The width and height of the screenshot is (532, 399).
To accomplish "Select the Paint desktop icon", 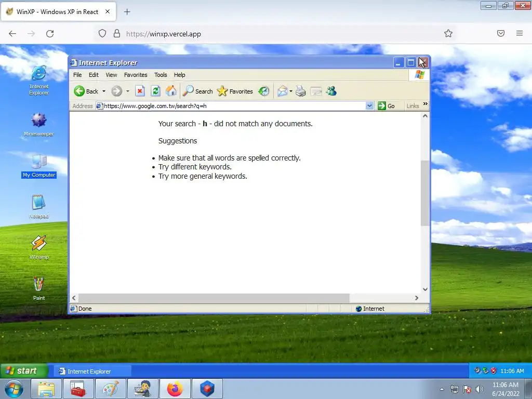I will click(x=39, y=288).
